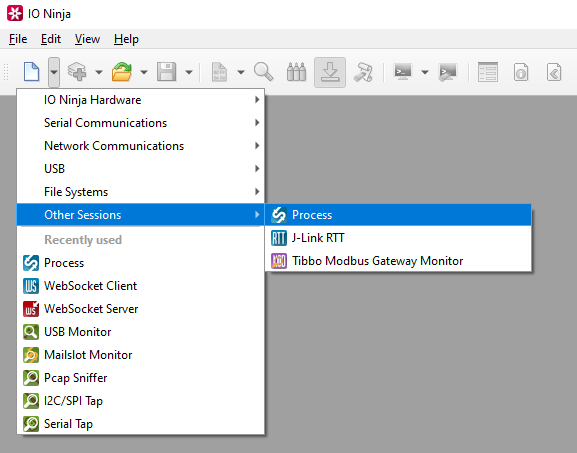Click the hex log file icon
Viewport: 577px width, 453px height.
coord(219,72)
